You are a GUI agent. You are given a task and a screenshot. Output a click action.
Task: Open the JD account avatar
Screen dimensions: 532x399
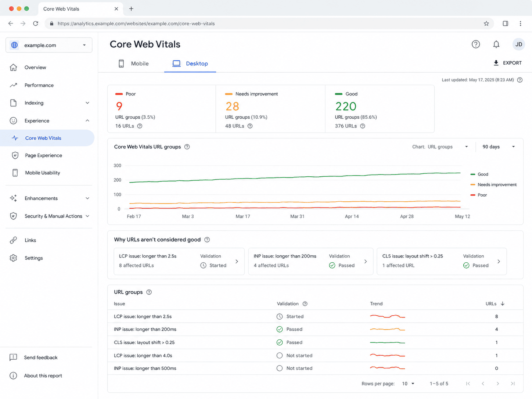point(519,44)
